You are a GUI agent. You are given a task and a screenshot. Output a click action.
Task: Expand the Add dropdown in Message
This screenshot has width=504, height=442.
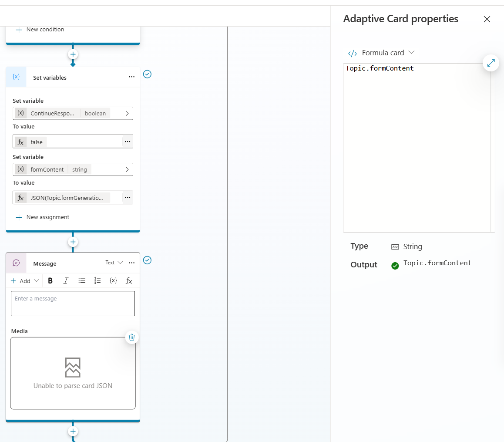pyautogui.click(x=25, y=281)
